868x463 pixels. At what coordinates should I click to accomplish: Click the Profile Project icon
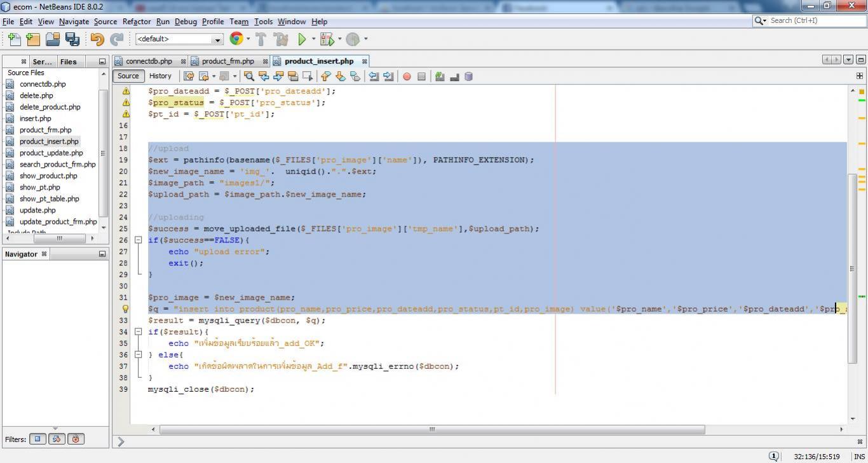[x=353, y=39]
